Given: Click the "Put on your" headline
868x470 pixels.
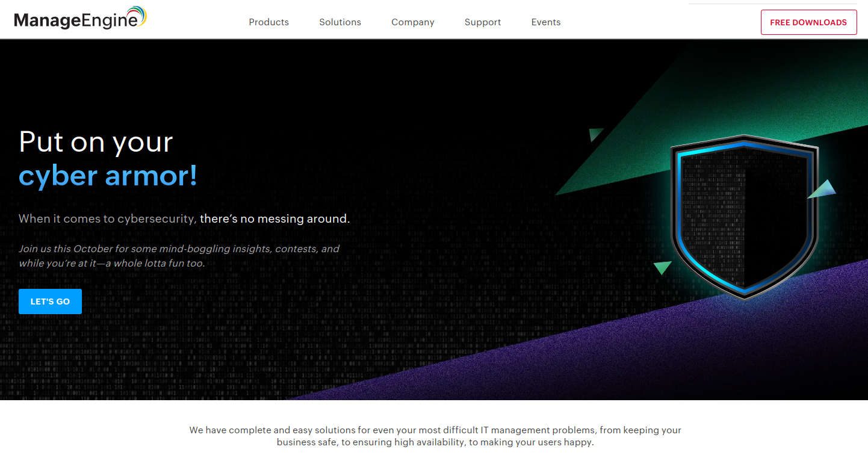Looking at the screenshot, I should (x=96, y=142).
